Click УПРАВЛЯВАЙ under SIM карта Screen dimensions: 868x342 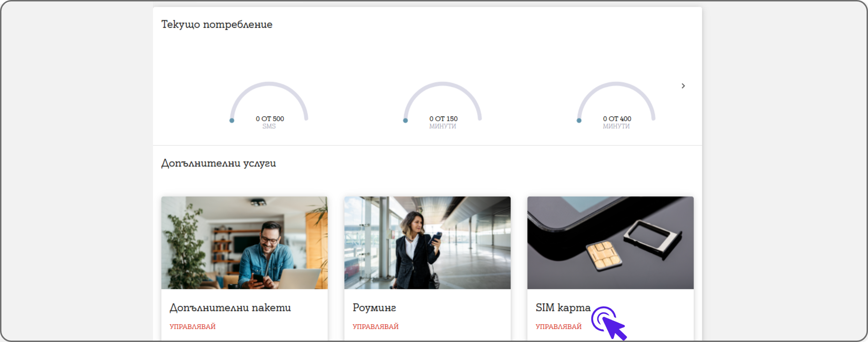coord(559,326)
